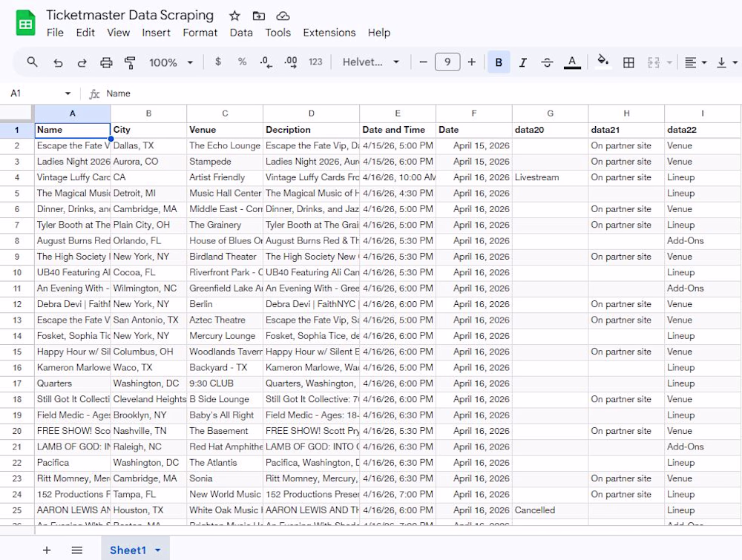The width and height of the screenshot is (742, 560).
Task: Select the Cancelled cell
Action: [x=551, y=510]
